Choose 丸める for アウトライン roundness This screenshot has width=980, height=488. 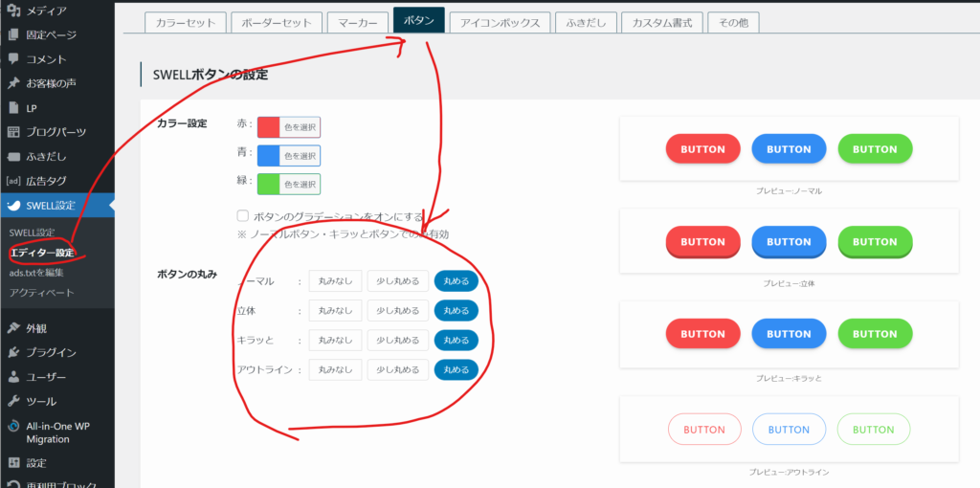(x=456, y=369)
